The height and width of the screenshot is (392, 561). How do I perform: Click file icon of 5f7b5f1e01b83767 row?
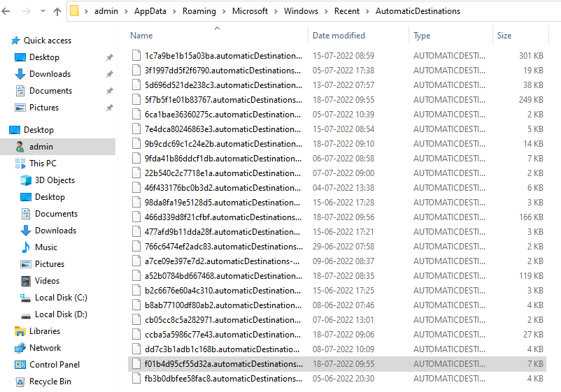click(x=136, y=100)
